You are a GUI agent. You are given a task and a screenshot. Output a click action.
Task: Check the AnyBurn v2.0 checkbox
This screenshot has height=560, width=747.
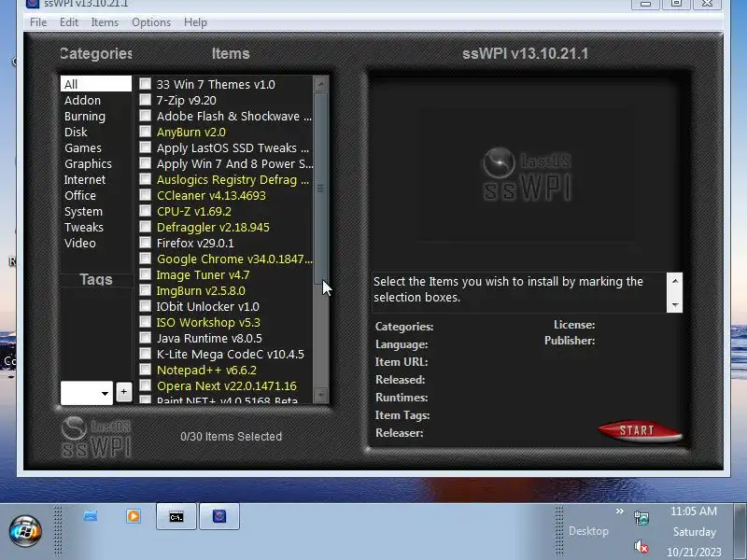tap(146, 132)
